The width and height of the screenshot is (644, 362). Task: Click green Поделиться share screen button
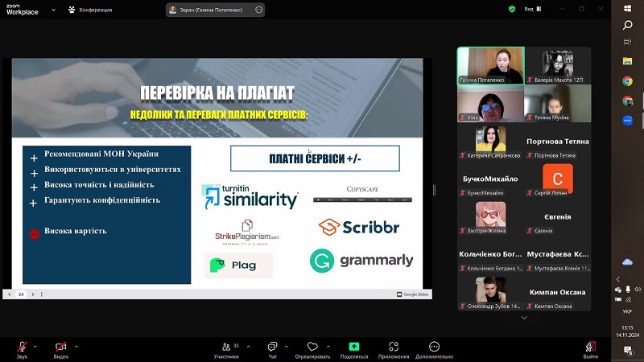coord(354,350)
